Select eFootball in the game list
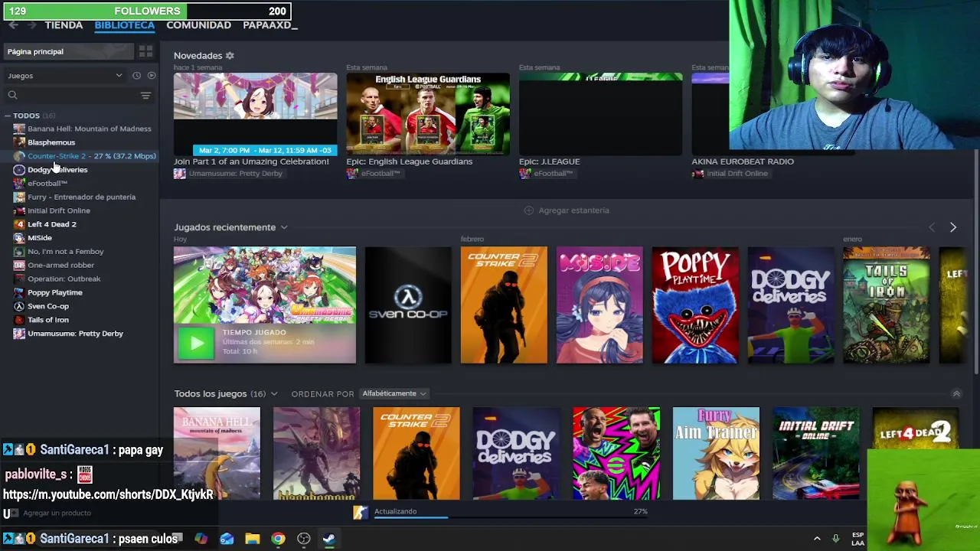Viewport: 980px width, 551px height. (x=47, y=184)
